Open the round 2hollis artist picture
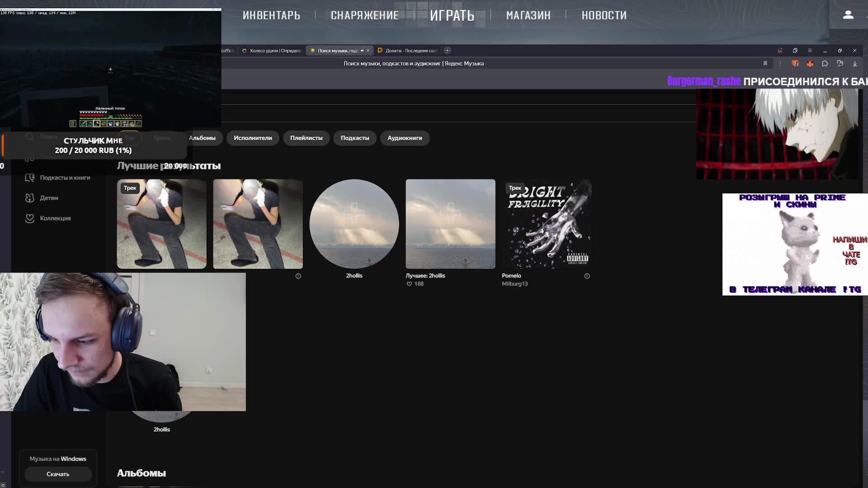The width and height of the screenshot is (868, 488). pos(354,224)
